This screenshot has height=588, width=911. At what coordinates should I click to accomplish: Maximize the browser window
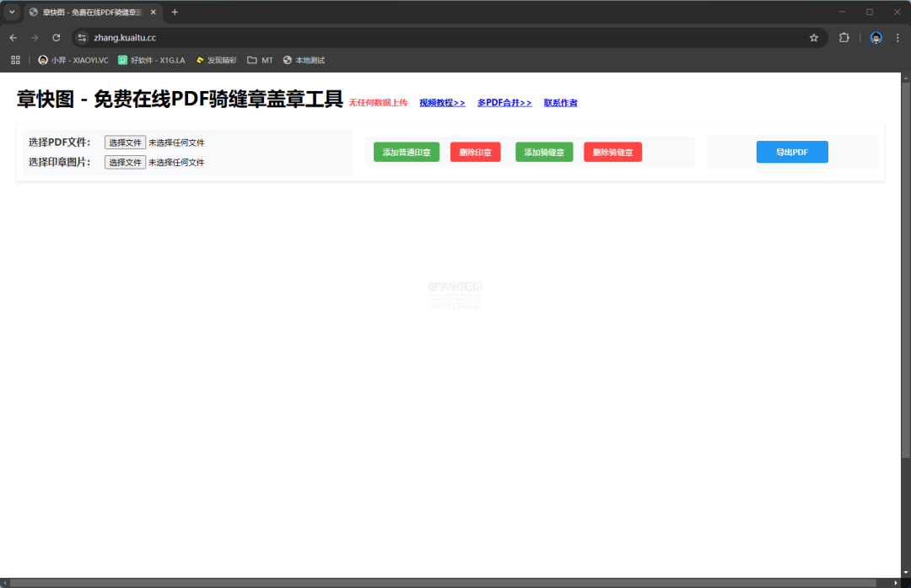click(869, 12)
